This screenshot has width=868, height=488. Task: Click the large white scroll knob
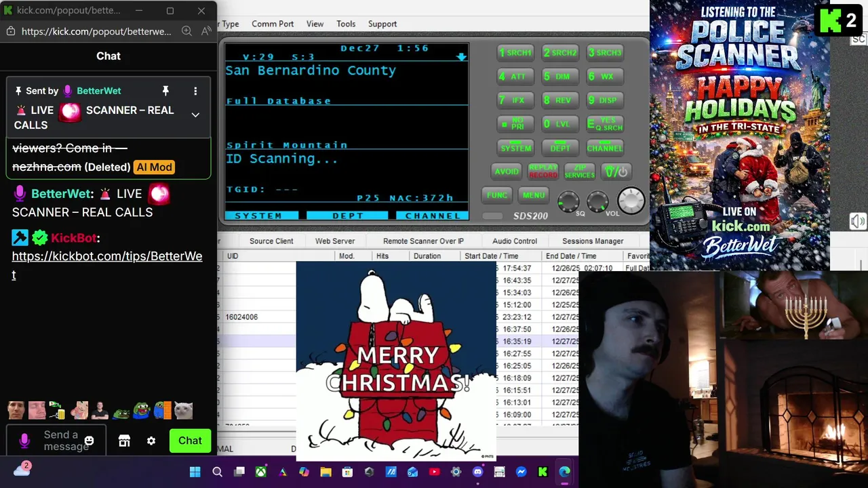pyautogui.click(x=631, y=201)
